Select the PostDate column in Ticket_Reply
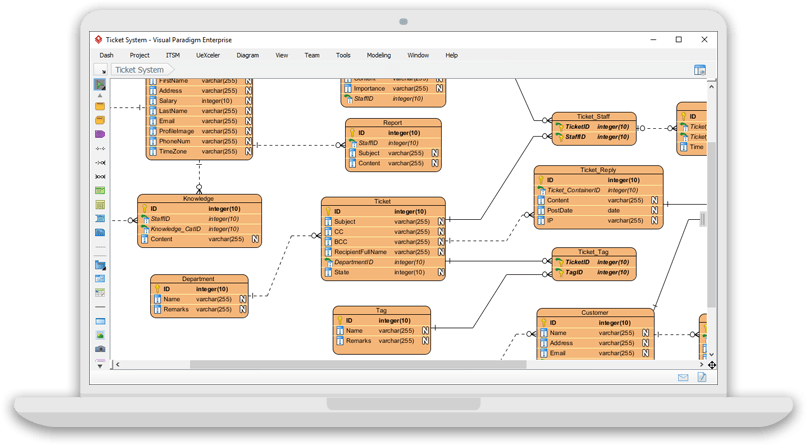807x445 pixels. pos(599,210)
